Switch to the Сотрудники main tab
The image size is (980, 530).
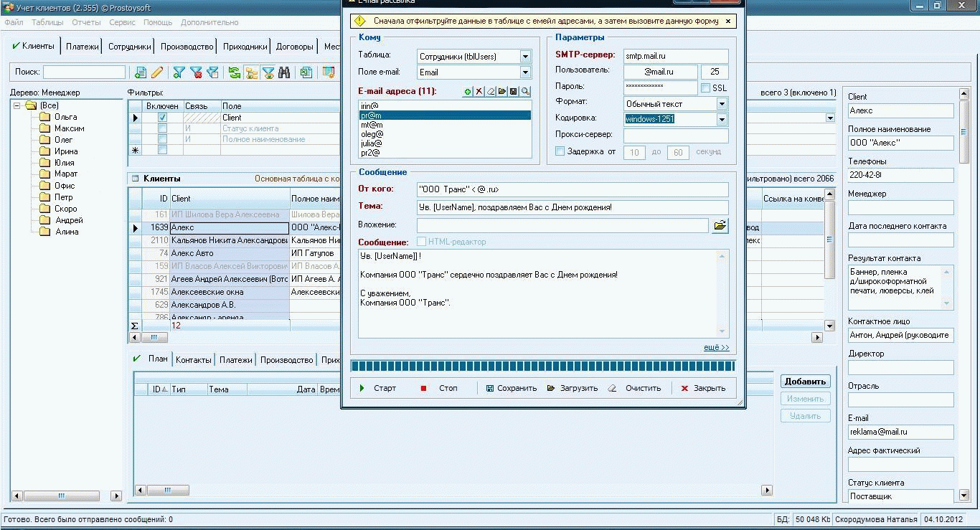tap(130, 47)
